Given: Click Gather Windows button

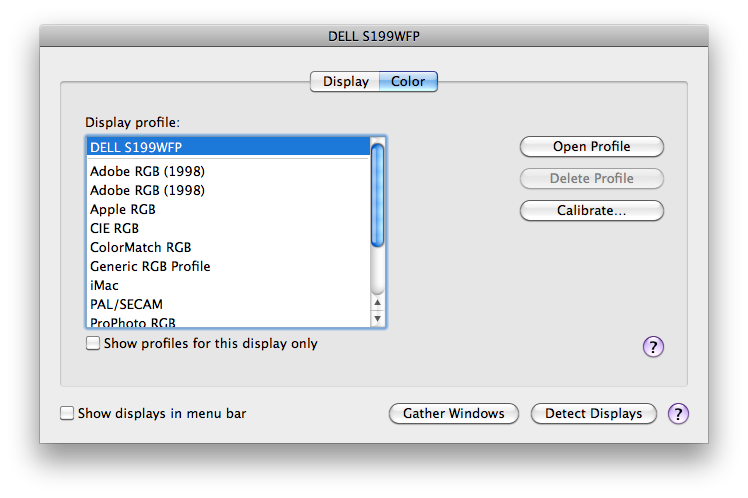Looking at the screenshot, I should [454, 414].
